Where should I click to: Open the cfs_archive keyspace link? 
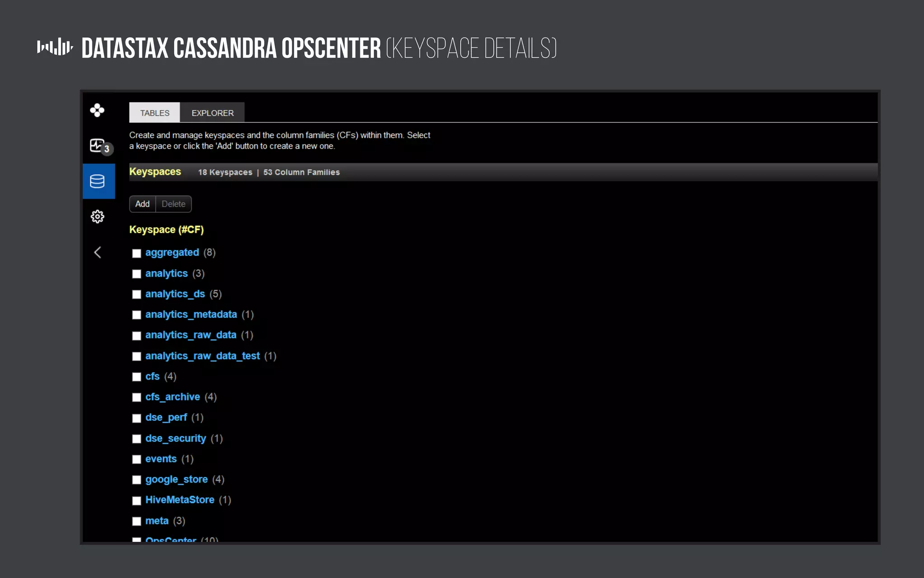[x=172, y=397]
